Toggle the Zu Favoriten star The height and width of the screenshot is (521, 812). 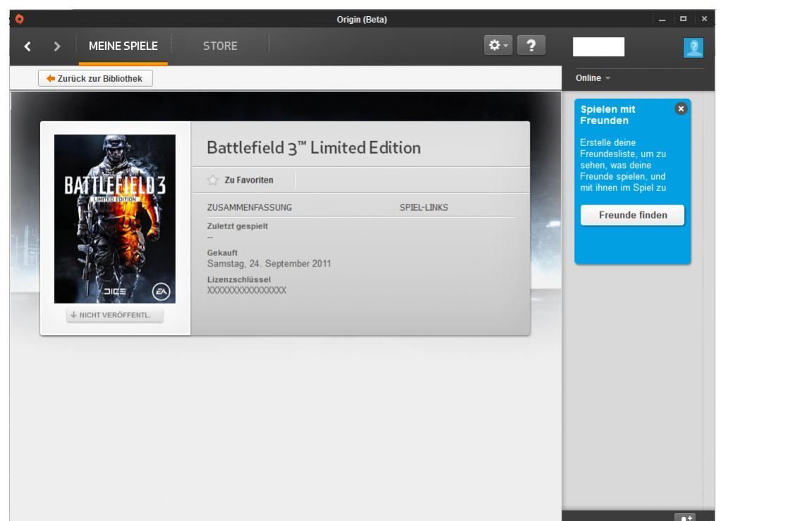(213, 180)
